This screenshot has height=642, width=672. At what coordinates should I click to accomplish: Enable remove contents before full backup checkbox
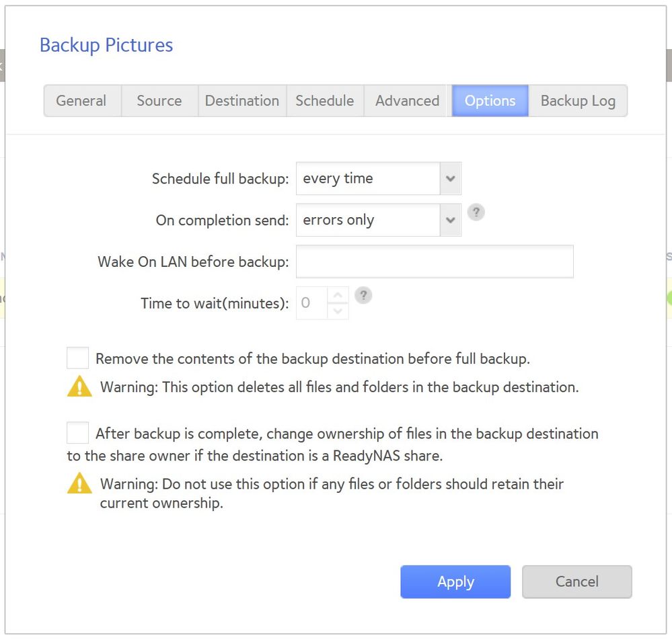click(78, 358)
